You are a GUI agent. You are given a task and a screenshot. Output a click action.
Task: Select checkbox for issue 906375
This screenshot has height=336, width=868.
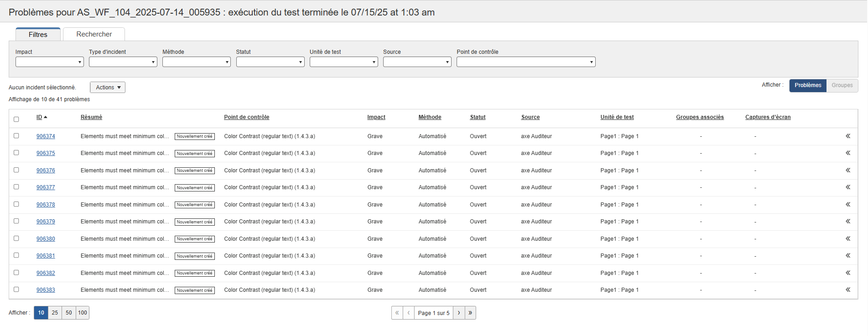16,153
